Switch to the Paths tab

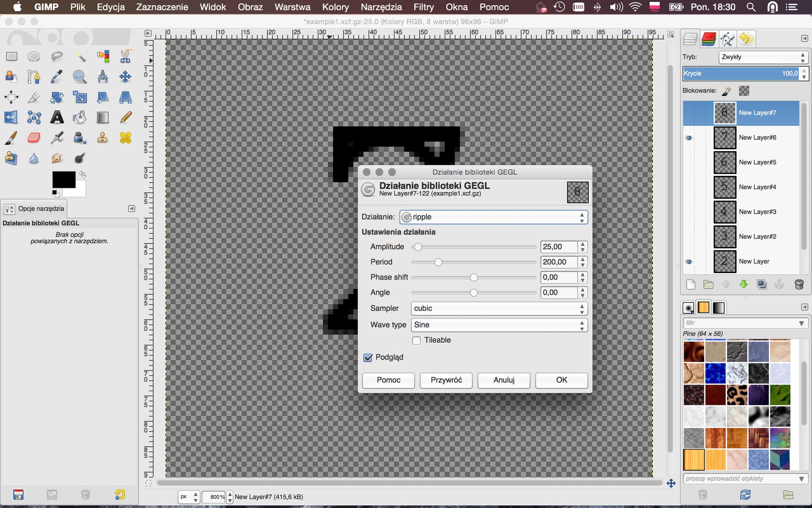(727, 39)
